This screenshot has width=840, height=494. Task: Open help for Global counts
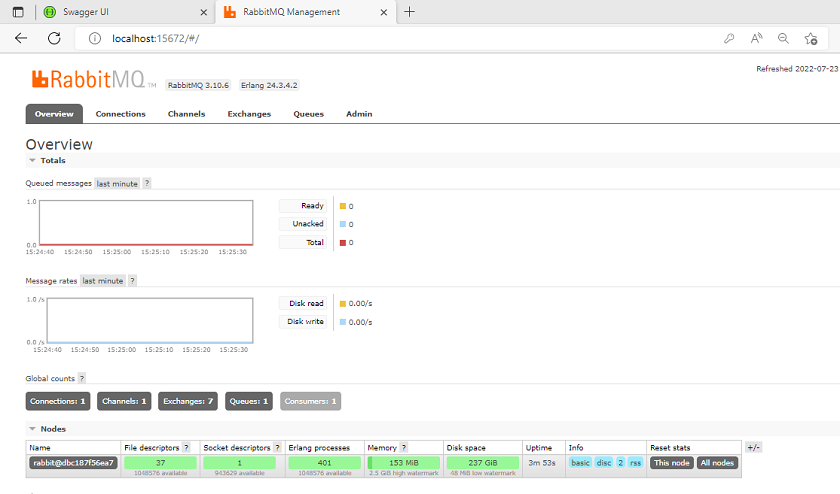coord(82,378)
